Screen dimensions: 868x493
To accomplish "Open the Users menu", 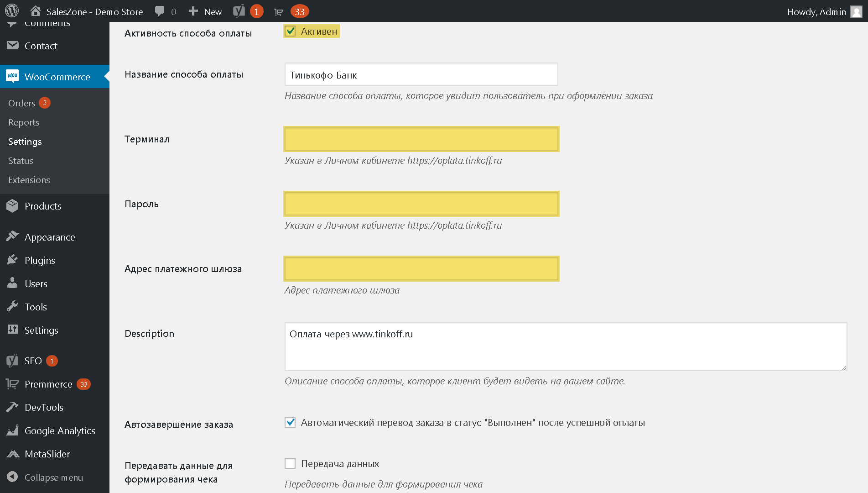I will pyautogui.click(x=36, y=283).
